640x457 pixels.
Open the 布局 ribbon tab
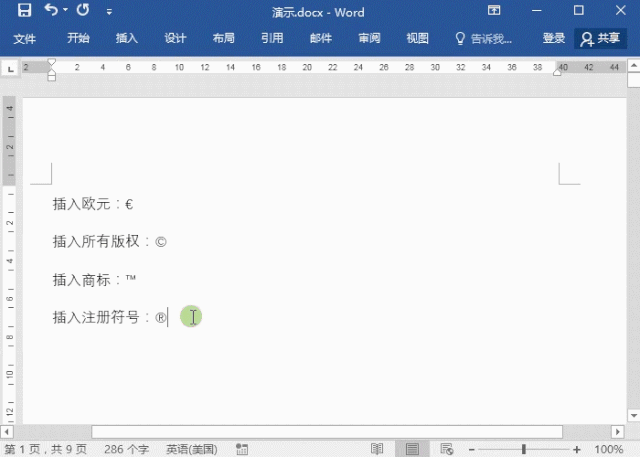pyautogui.click(x=224, y=38)
